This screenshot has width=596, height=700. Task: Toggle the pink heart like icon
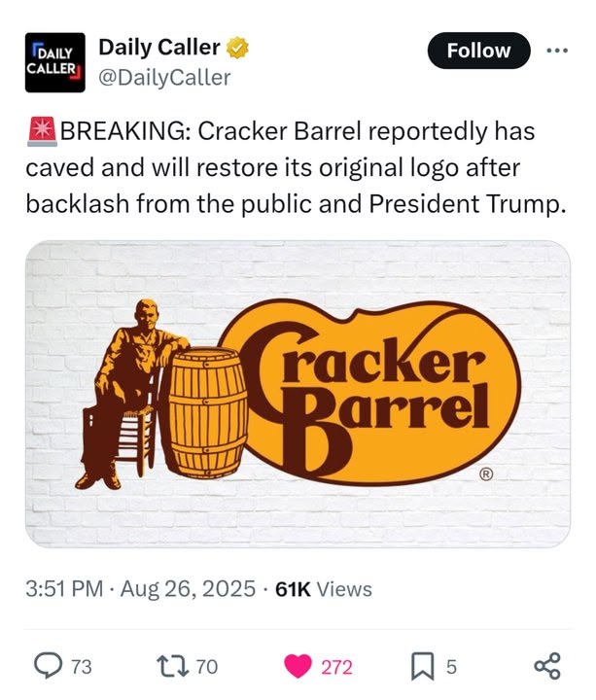tap(298, 666)
